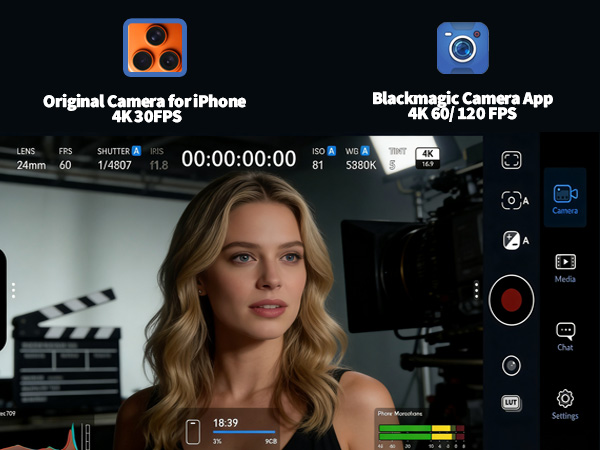Click the Blackmagic Camera App heading text
The width and height of the screenshot is (600, 450).
tap(463, 99)
